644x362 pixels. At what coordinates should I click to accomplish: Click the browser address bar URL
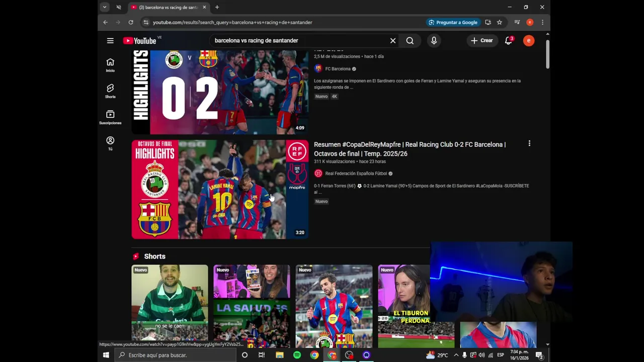(x=232, y=22)
